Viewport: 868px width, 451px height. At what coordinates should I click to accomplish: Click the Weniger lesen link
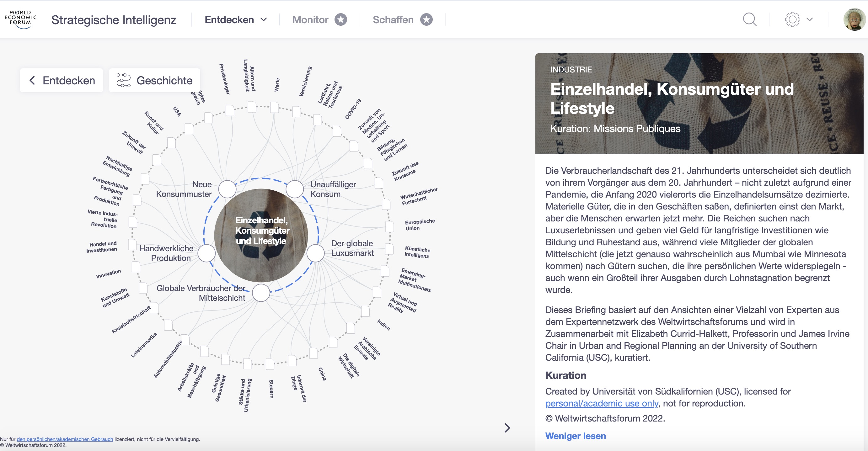(x=575, y=436)
